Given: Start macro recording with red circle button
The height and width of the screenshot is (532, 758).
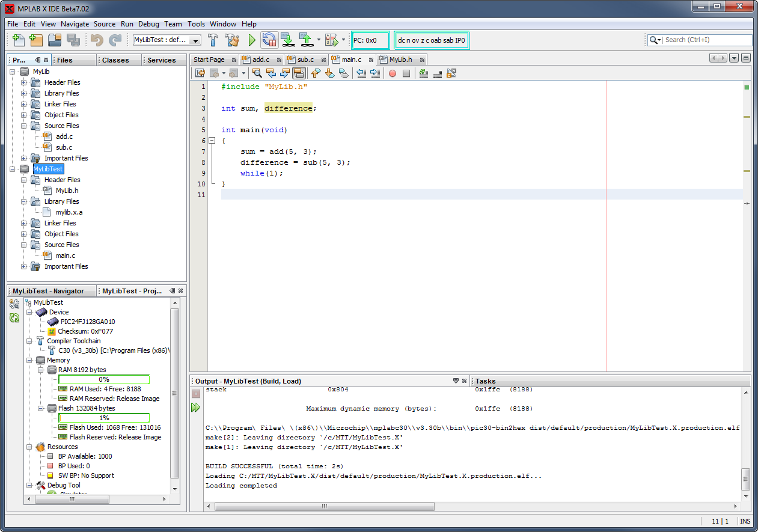Looking at the screenshot, I should pyautogui.click(x=393, y=73).
